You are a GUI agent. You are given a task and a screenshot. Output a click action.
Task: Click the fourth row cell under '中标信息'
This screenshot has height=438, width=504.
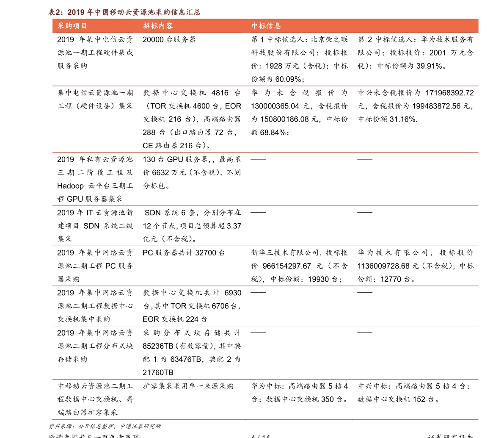point(364,226)
